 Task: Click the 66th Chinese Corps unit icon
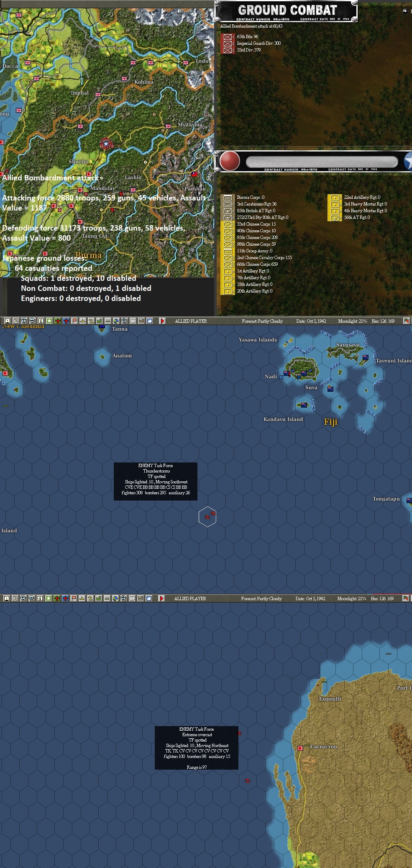click(228, 265)
